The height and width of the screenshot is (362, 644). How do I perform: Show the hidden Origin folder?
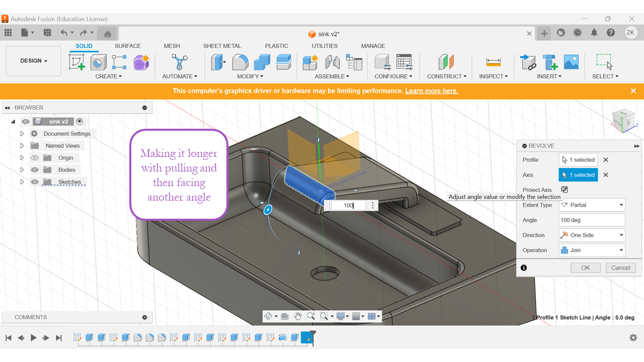click(35, 158)
